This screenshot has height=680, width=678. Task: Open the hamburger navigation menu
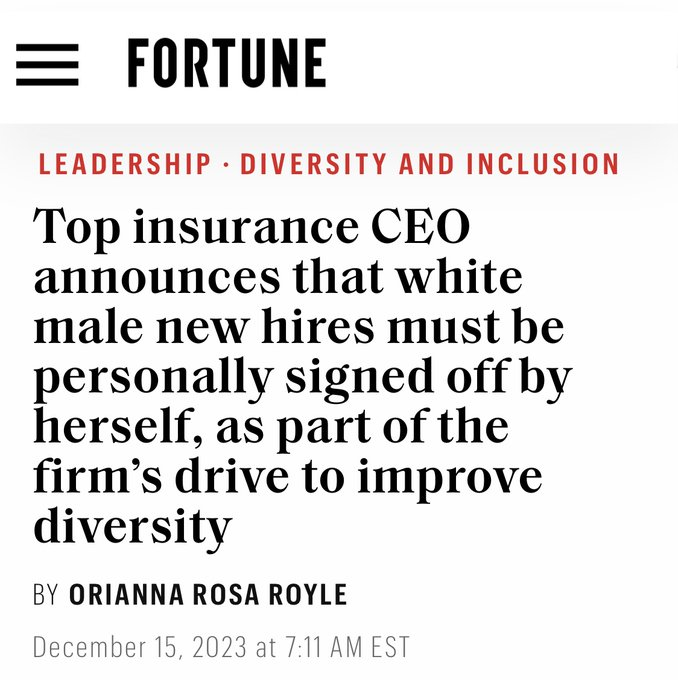pyautogui.click(x=47, y=65)
